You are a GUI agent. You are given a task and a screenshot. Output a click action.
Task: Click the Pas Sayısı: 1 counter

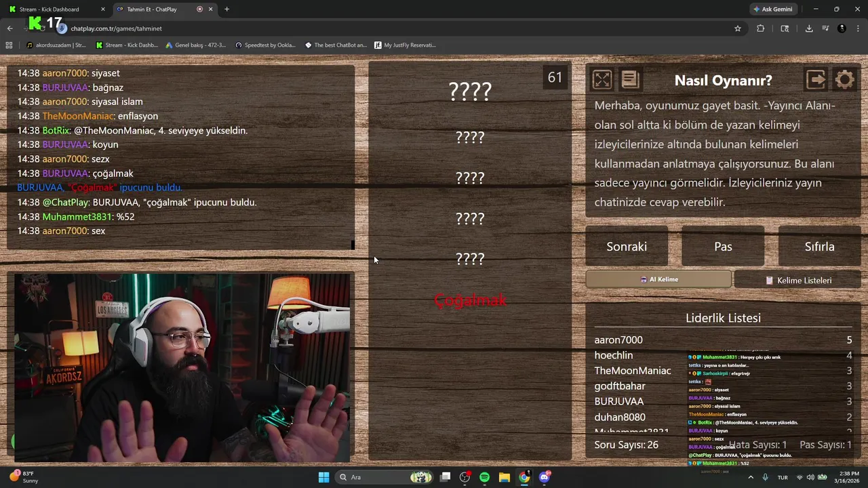pos(825,445)
